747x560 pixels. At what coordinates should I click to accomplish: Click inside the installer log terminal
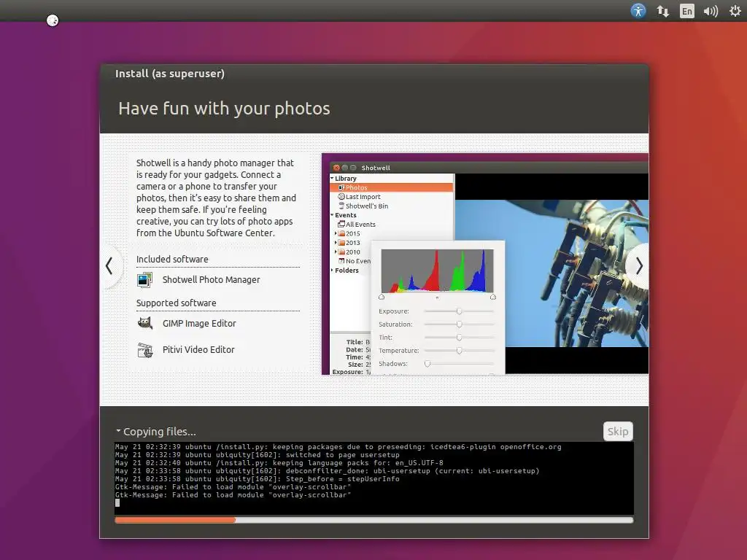click(x=374, y=478)
